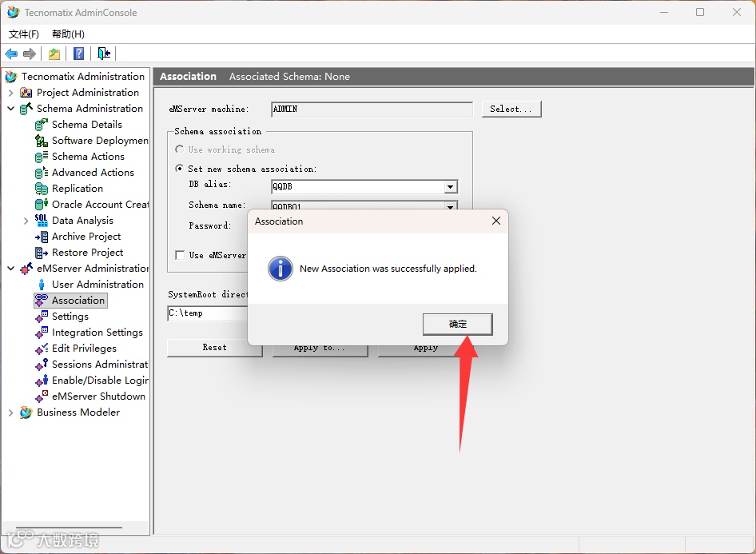The image size is (756, 554).
Task: Click the forward arrow toolbar icon
Action: point(30,54)
